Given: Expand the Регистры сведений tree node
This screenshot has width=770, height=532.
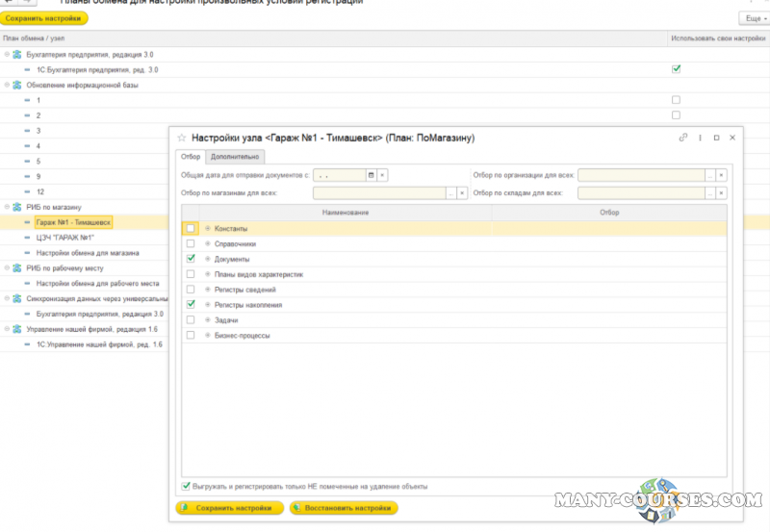Looking at the screenshot, I should click(x=207, y=290).
